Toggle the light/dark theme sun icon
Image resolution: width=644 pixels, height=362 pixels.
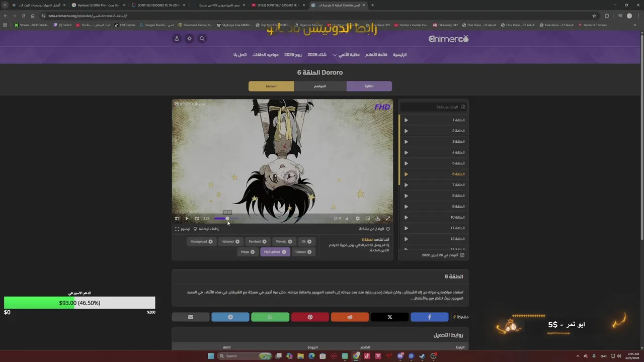tap(189, 39)
